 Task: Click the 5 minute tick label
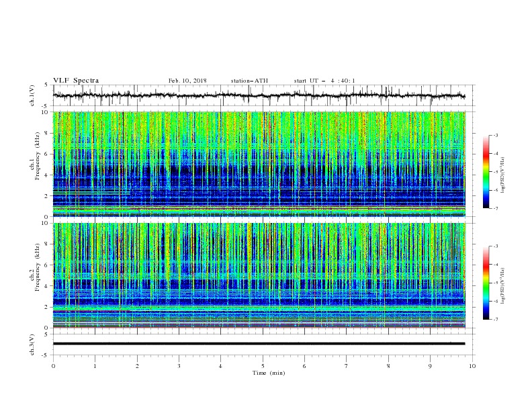coord(263,366)
